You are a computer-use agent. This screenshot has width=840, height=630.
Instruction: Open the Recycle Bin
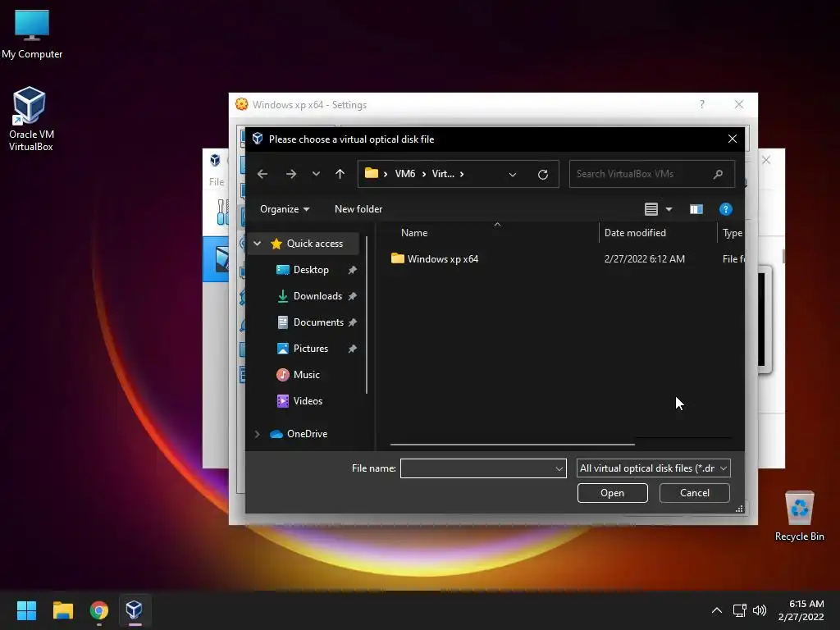(x=799, y=516)
